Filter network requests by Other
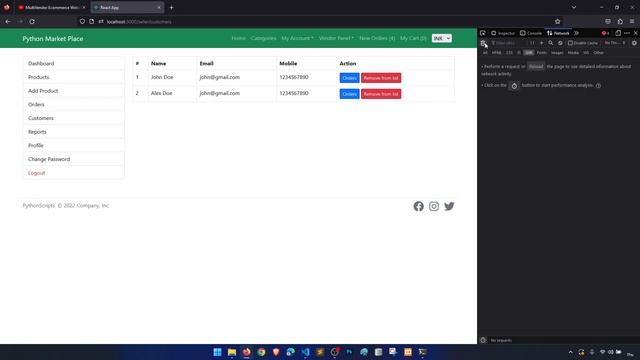Screen dimensions: 640x360 (x=598, y=53)
